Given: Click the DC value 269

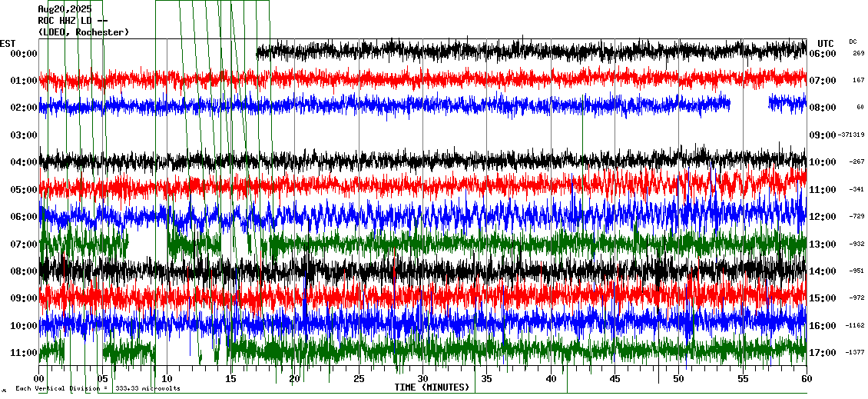Looking at the screenshot, I should 858,54.
